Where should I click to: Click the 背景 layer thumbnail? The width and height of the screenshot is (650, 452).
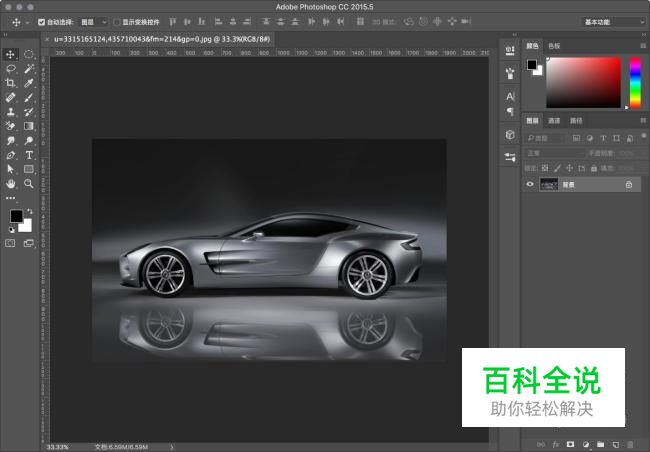point(549,185)
